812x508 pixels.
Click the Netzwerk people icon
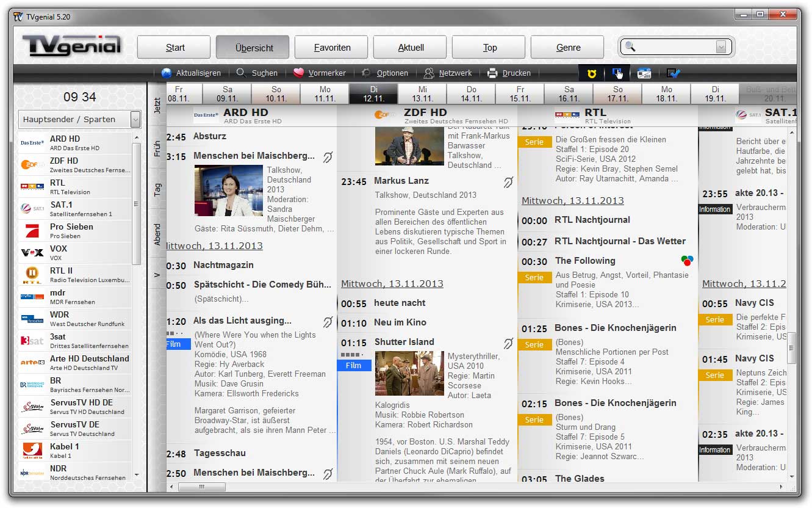pyautogui.click(x=429, y=73)
